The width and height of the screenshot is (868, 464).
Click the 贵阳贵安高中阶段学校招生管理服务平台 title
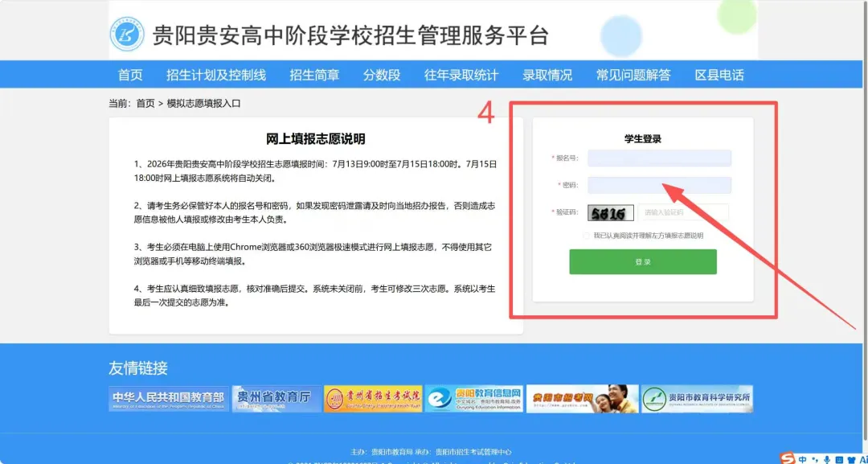350,35
